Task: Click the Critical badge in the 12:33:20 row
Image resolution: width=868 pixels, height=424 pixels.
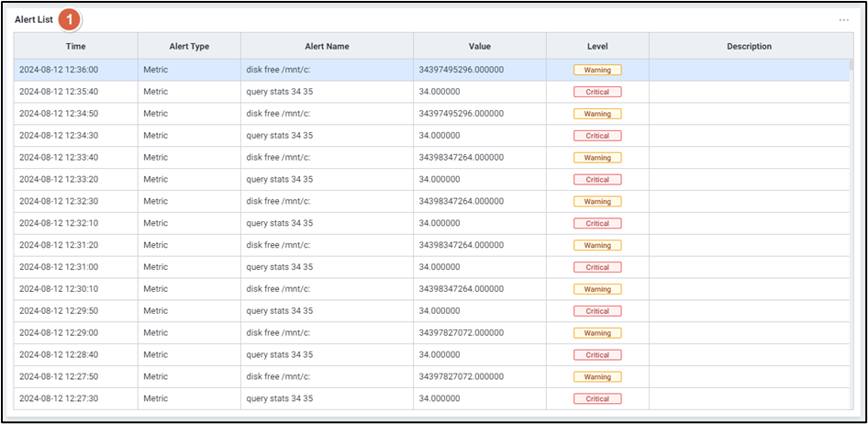Action: click(597, 180)
